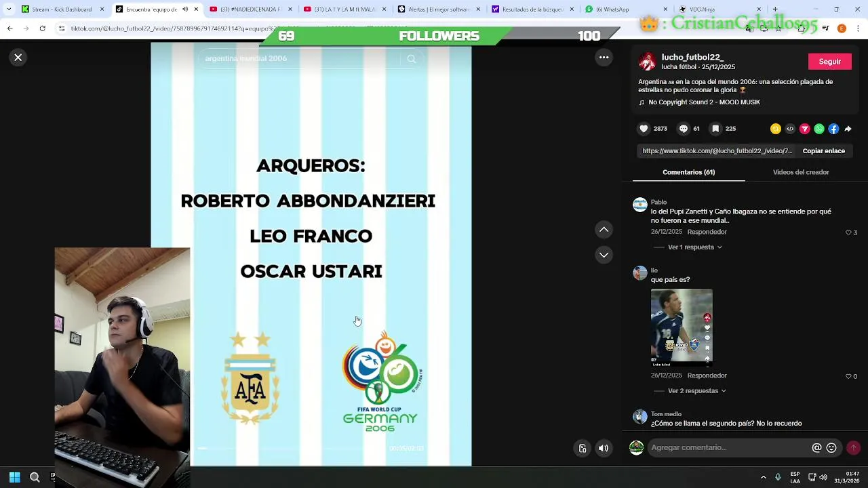
Task: Click the magnifier search icon above video
Action: point(411,59)
